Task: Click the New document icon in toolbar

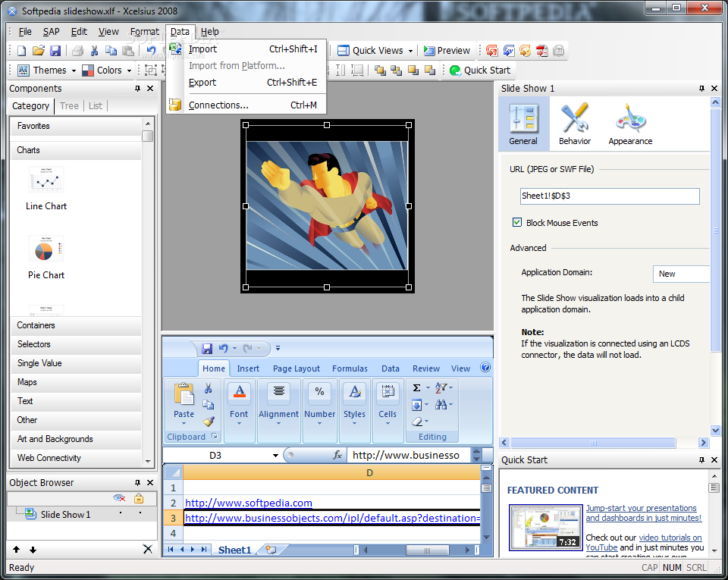Action: (21, 51)
